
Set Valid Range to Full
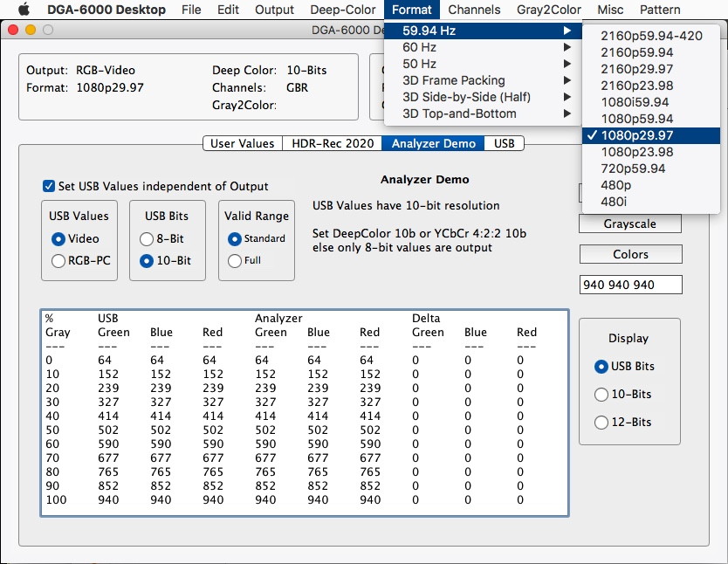click(234, 260)
